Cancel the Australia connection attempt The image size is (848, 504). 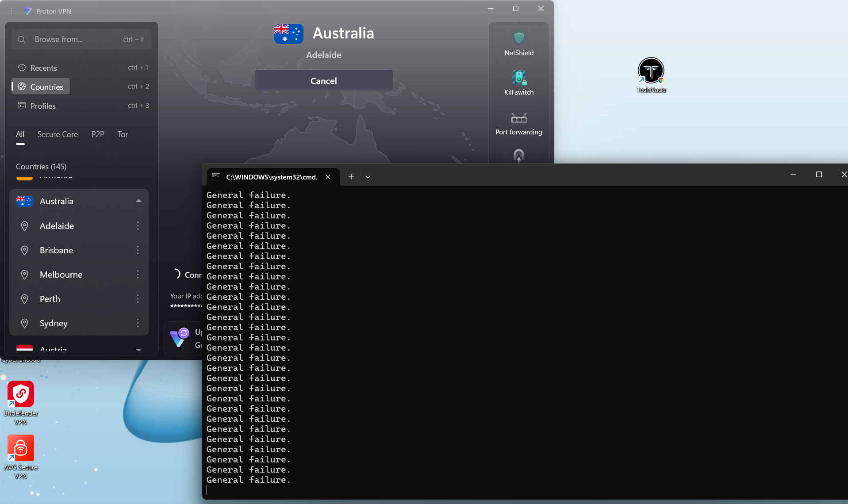[324, 80]
